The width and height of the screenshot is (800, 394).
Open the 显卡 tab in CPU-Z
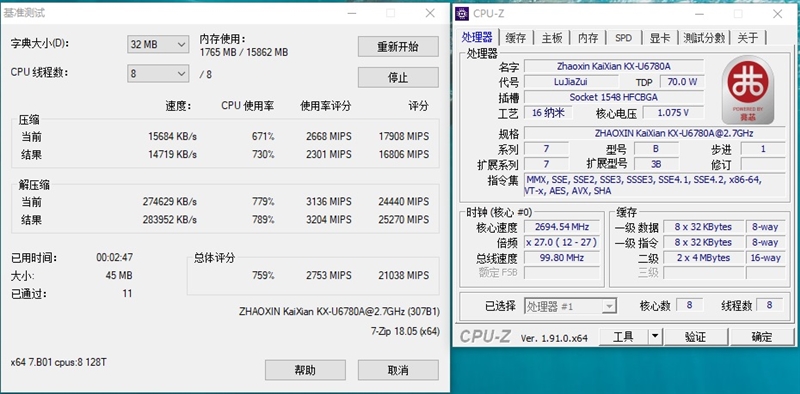click(x=660, y=38)
